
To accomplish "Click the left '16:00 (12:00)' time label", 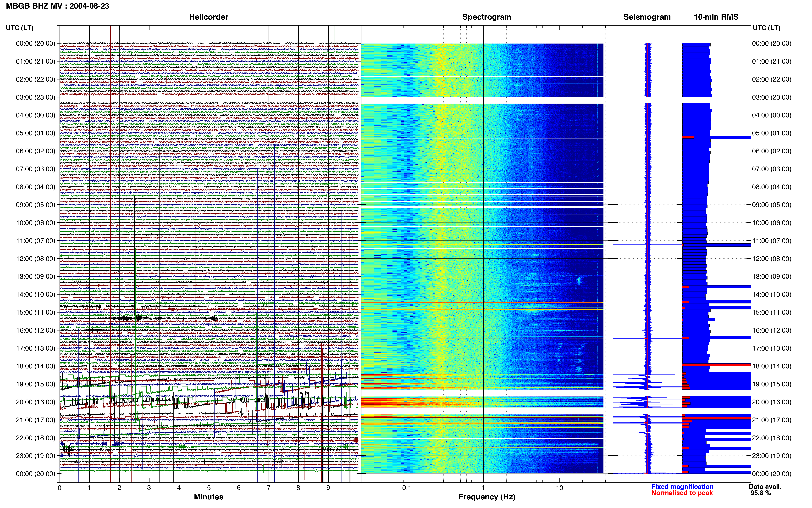I will pos(36,330).
